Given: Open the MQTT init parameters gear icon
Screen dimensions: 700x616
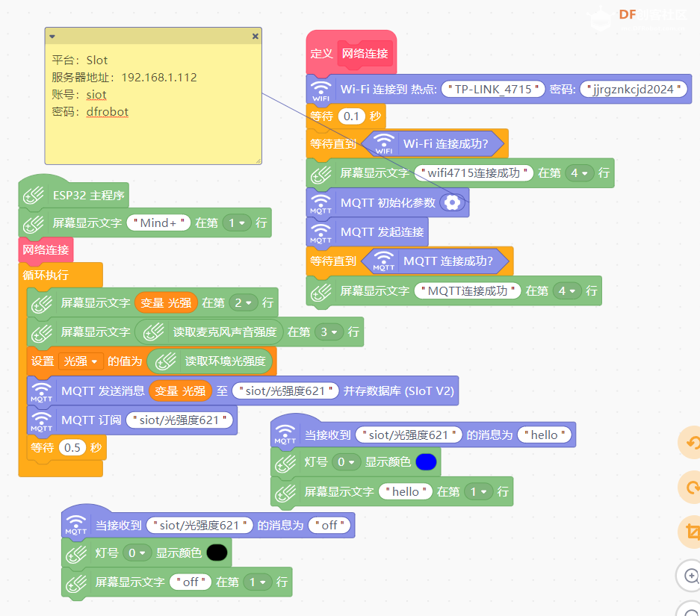Looking at the screenshot, I should [x=452, y=202].
